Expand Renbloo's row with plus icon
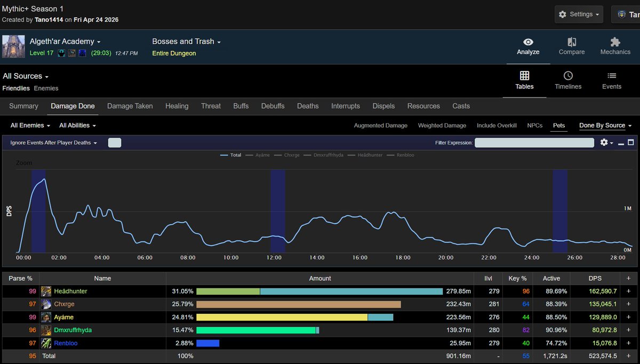Image resolution: width=640 pixels, height=364 pixels. pos(628,343)
